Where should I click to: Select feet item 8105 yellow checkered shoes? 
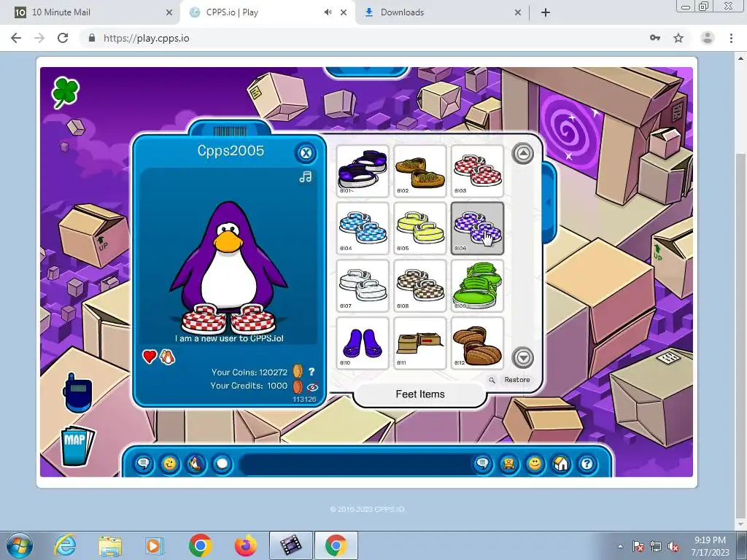(x=419, y=228)
